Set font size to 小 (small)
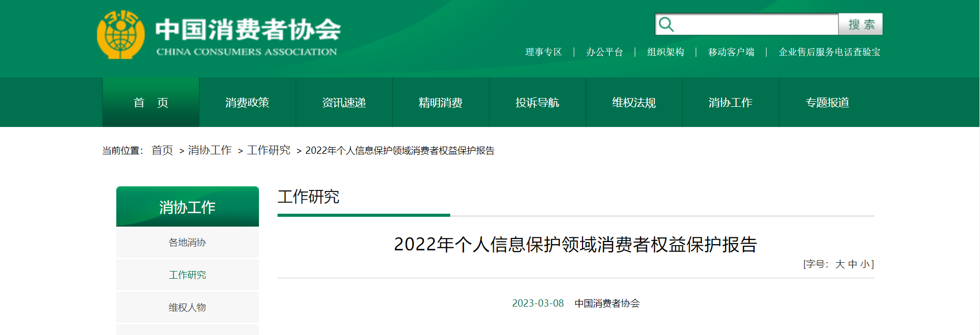The width and height of the screenshot is (980, 335). pos(865,264)
